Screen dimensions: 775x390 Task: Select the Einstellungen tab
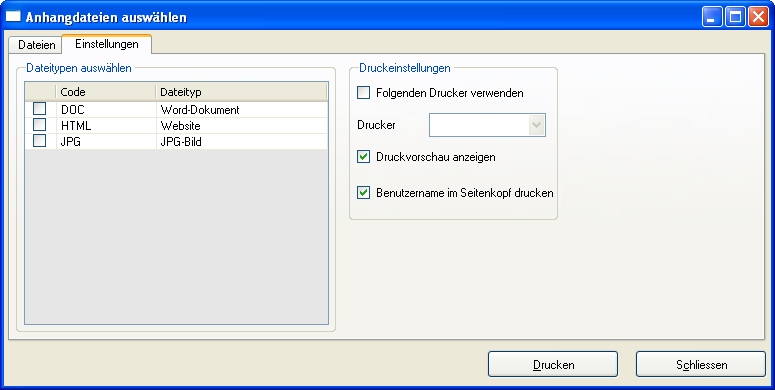pos(107,44)
